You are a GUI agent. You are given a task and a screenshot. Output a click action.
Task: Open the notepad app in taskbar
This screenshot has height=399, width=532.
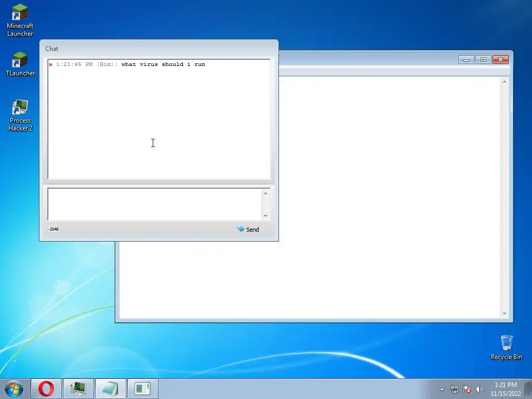(x=111, y=389)
